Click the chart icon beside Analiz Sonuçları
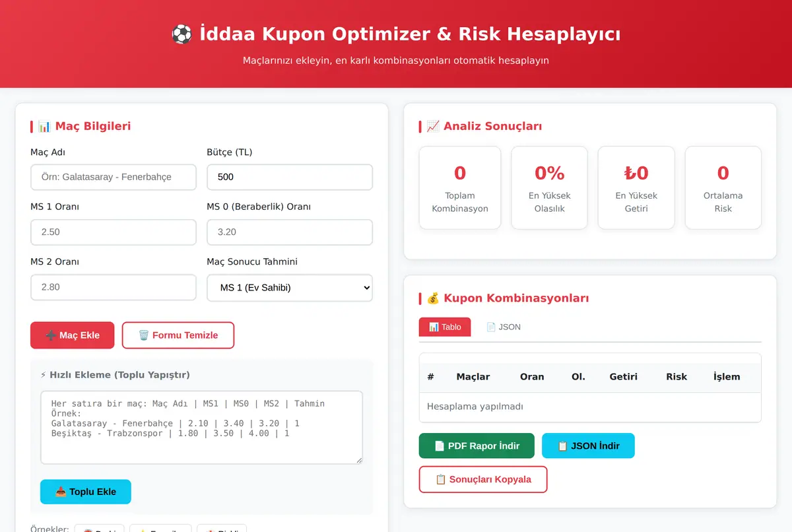 [x=433, y=126]
